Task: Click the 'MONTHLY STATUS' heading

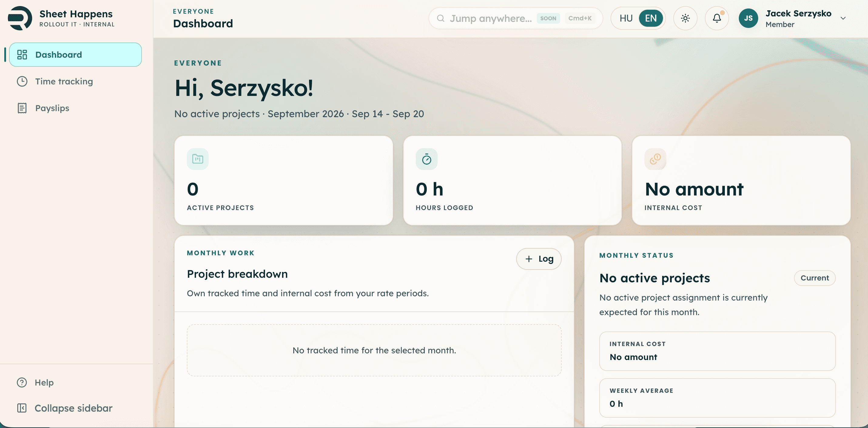Action: pos(636,255)
